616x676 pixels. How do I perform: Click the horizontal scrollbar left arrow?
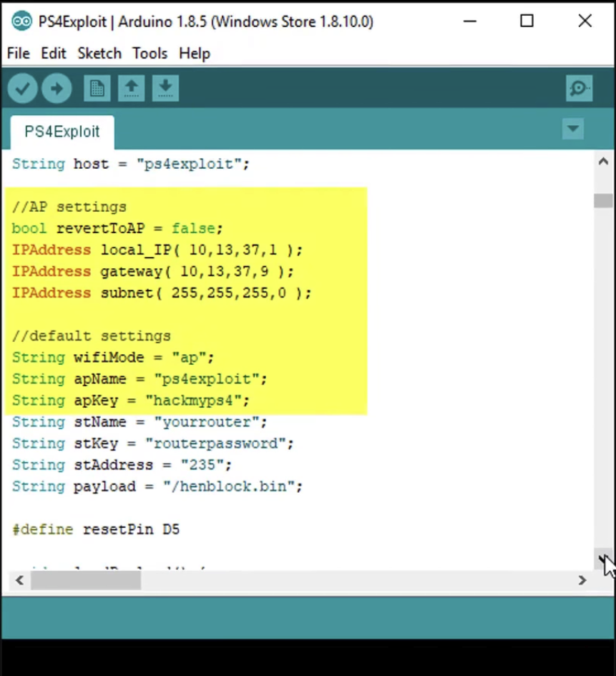[19, 580]
